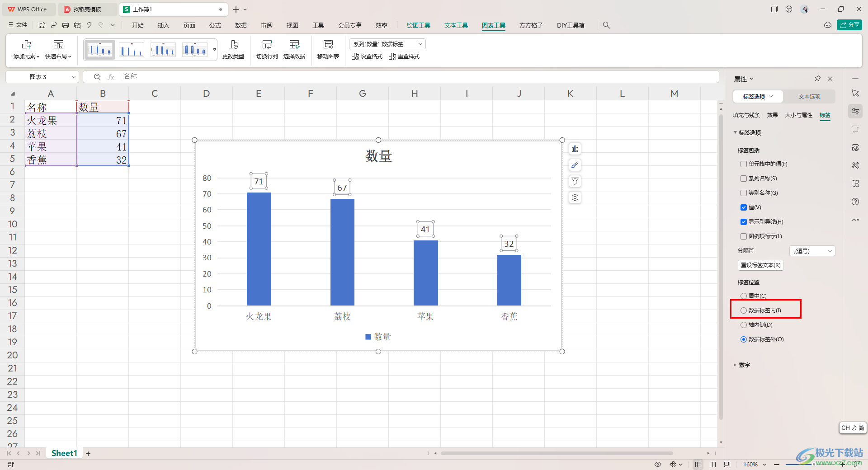Screen dimensions: 868x470
Task: Click the properties sliders icon in sidebar
Action: 855,111
